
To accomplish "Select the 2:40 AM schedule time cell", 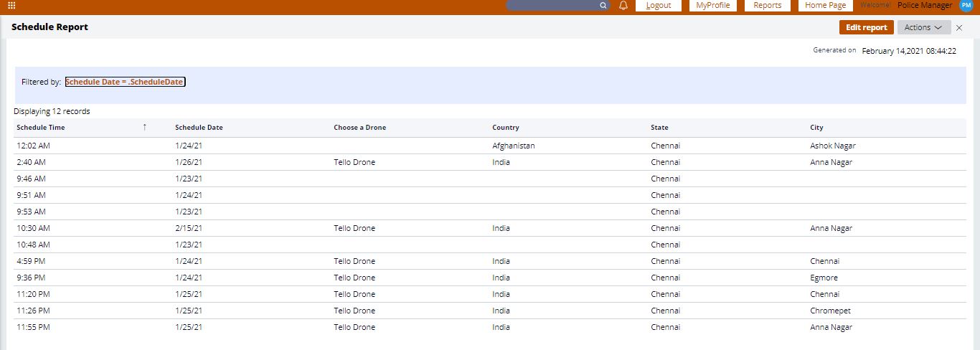I will pos(31,162).
